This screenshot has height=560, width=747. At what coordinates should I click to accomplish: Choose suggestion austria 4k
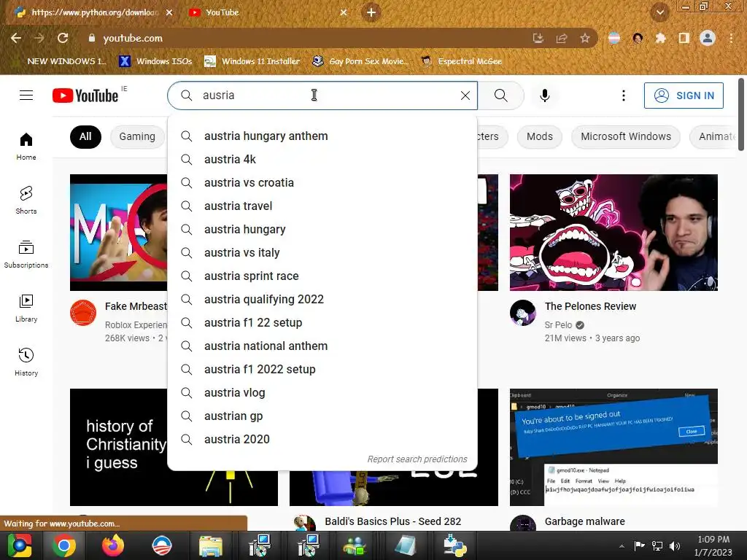click(x=322, y=160)
